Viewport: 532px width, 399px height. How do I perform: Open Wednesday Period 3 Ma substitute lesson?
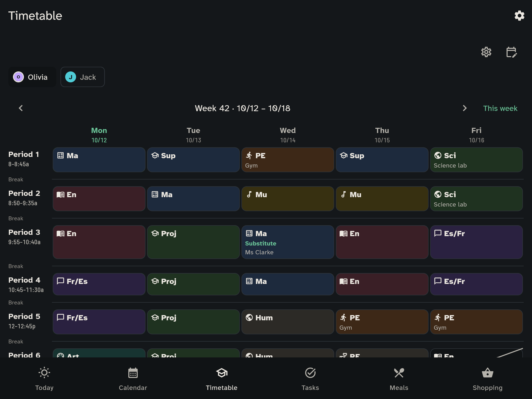point(288,242)
